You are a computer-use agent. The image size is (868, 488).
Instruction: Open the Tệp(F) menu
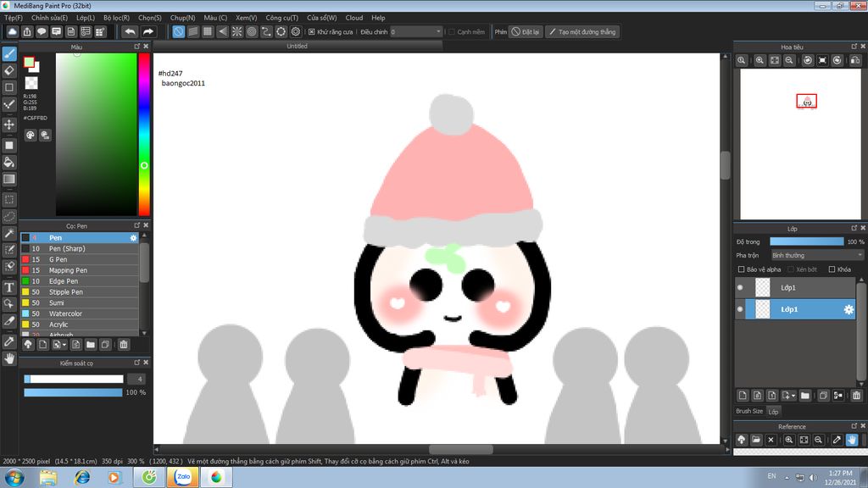pyautogui.click(x=14, y=18)
